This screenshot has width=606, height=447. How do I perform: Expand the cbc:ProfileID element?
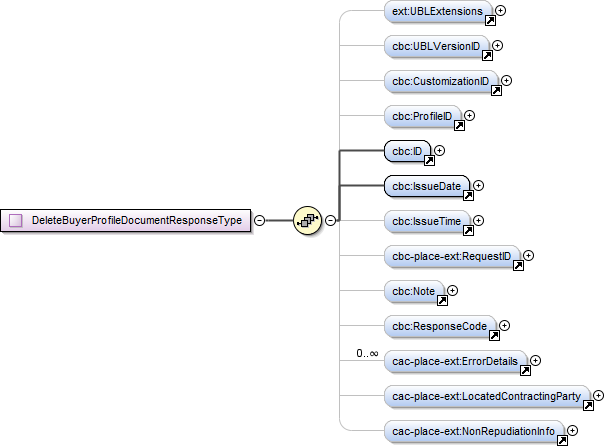[469, 115]
